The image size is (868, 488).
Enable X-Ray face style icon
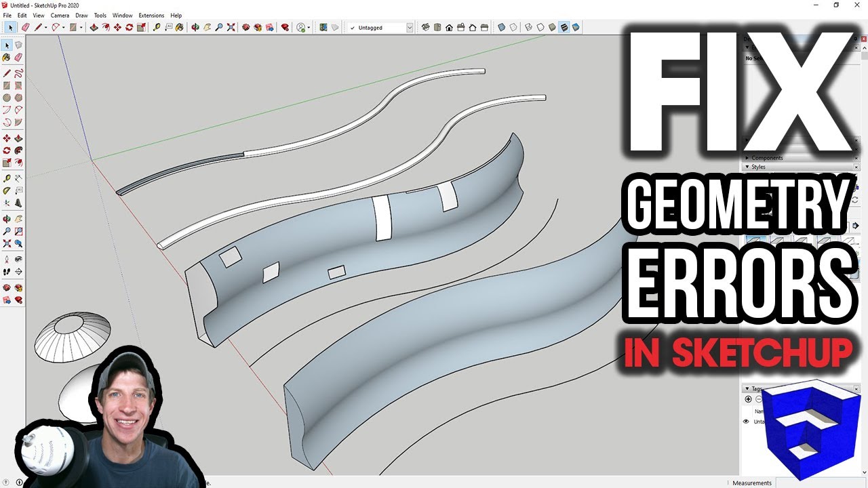pyautogui.click(x=501, y=27)
